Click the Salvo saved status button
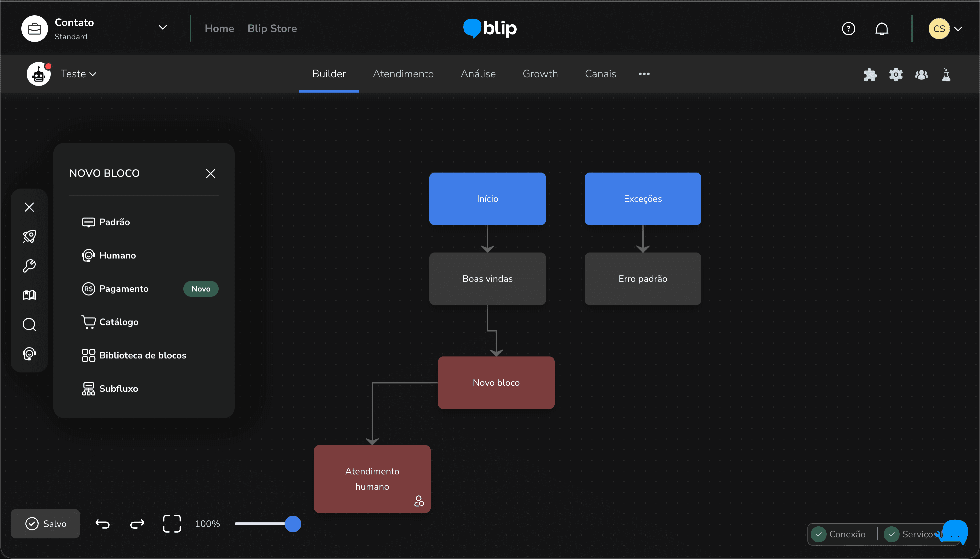The image size is (980, 559). (45, 524)
